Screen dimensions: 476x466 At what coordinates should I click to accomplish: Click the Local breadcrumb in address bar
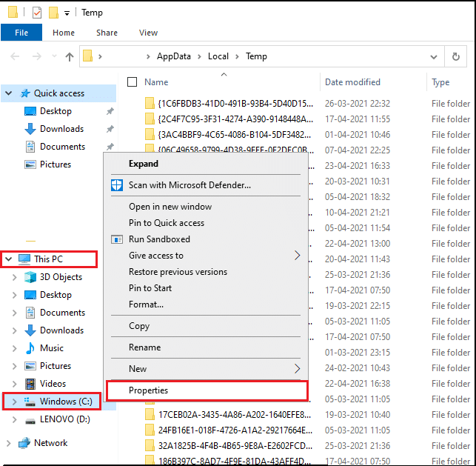click(218, 56)
